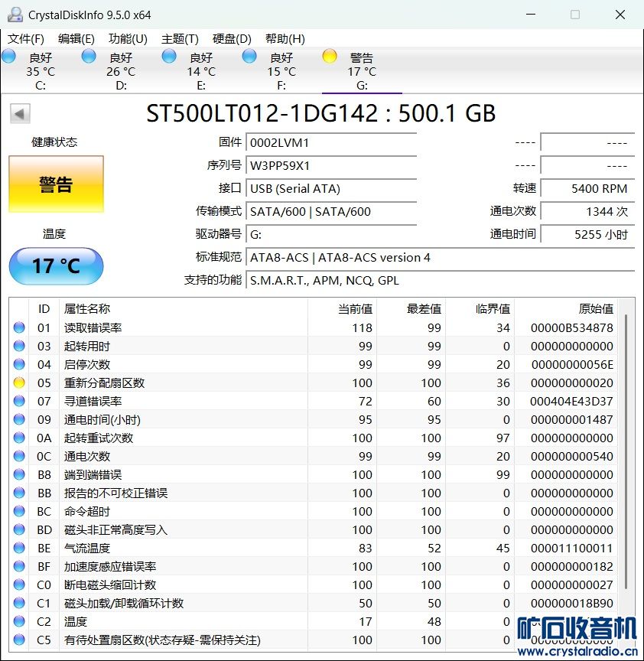Click status orb for attribute BB 报告的不可校正错误
Screen dimensions: 644x661
pos(19,493)
